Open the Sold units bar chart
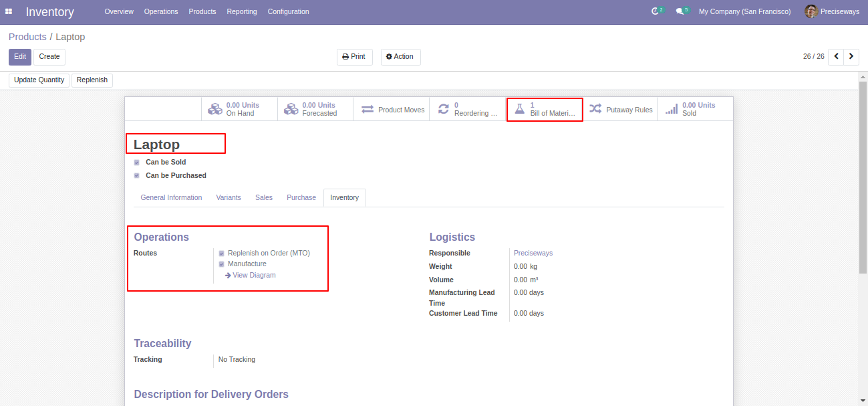 [672, 109]
